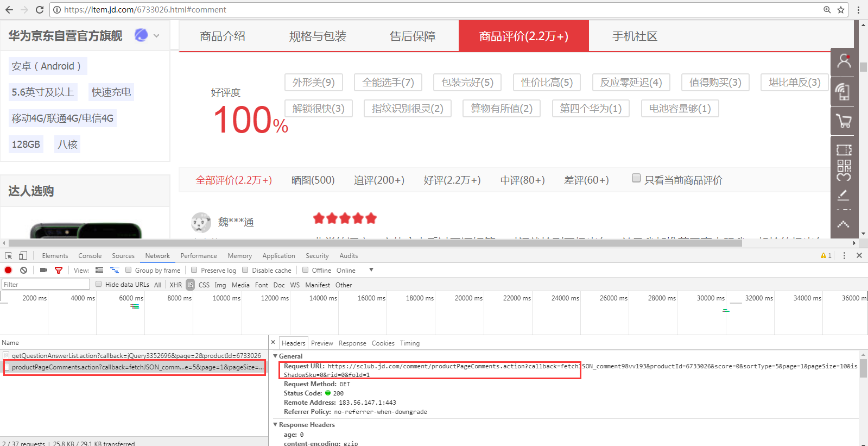
Task: Show 晒图(500) photo reviews
Action: click(x=313, y=180)
